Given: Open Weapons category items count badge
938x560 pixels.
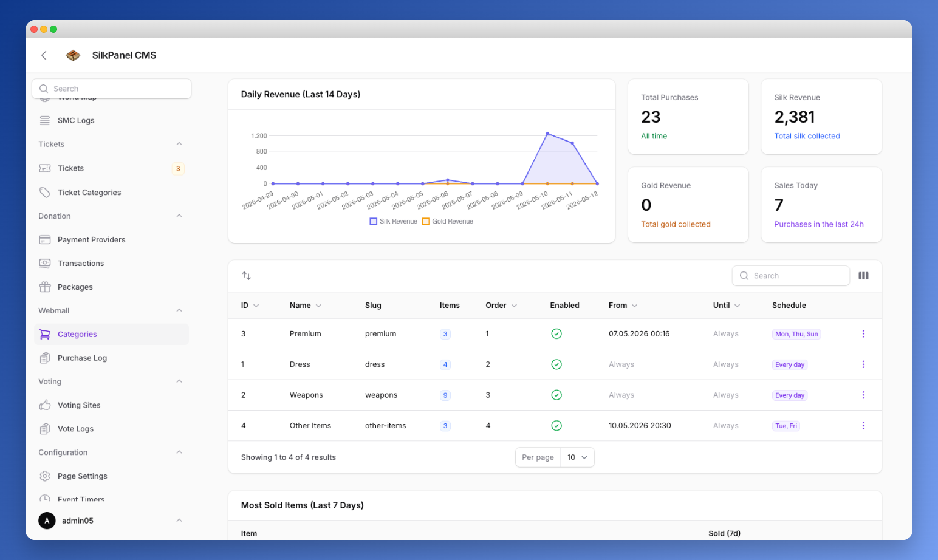Looking at the screenshot, I should (x=445, y=395).
